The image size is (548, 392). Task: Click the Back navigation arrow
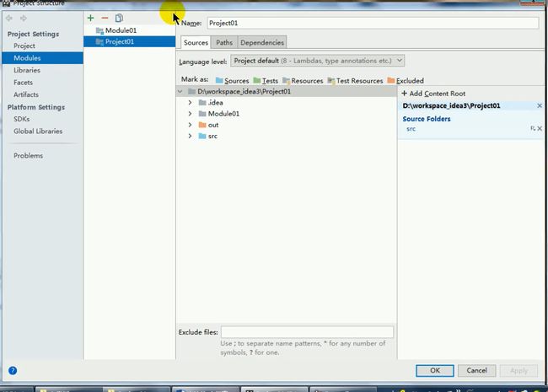tap(9, 19)
